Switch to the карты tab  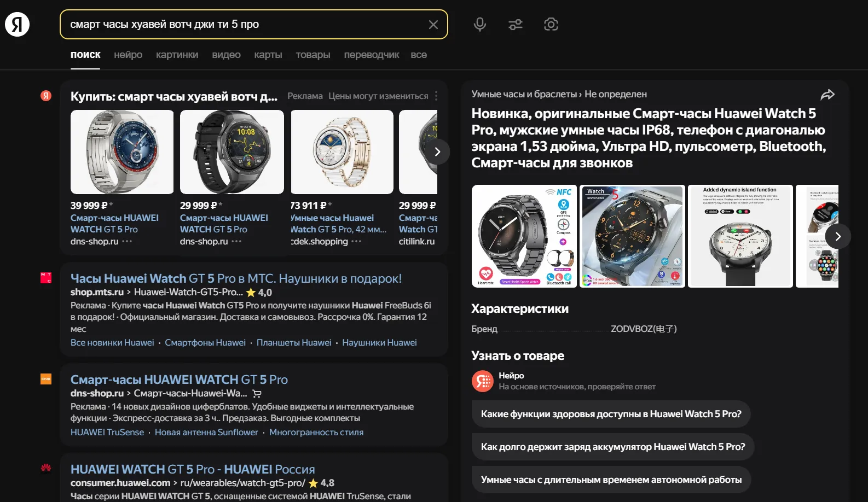click(x=268, y=55)
